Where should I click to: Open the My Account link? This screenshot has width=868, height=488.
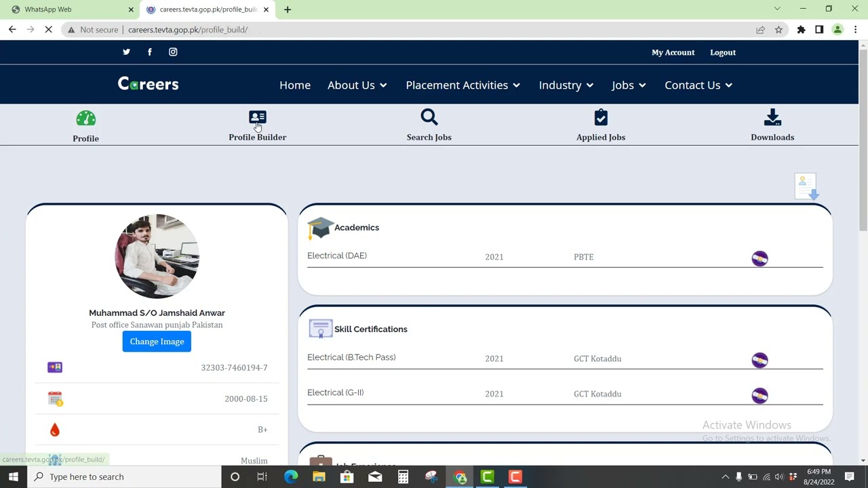pyautogui.click(x=673, y=52)
